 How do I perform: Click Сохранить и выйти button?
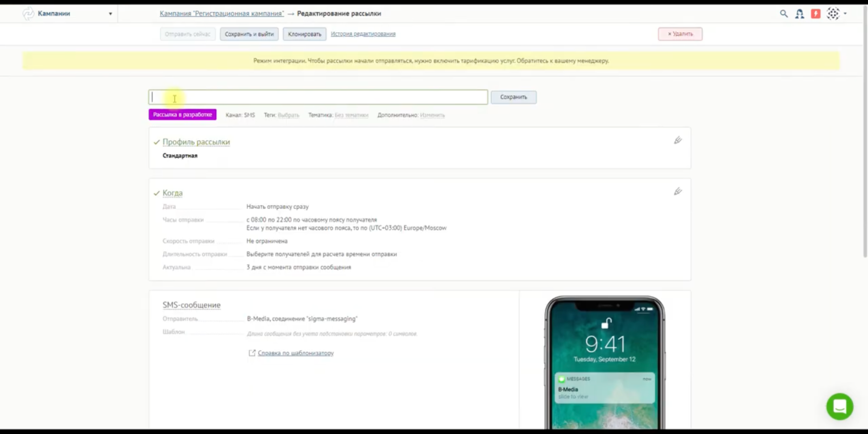[249, 34]
